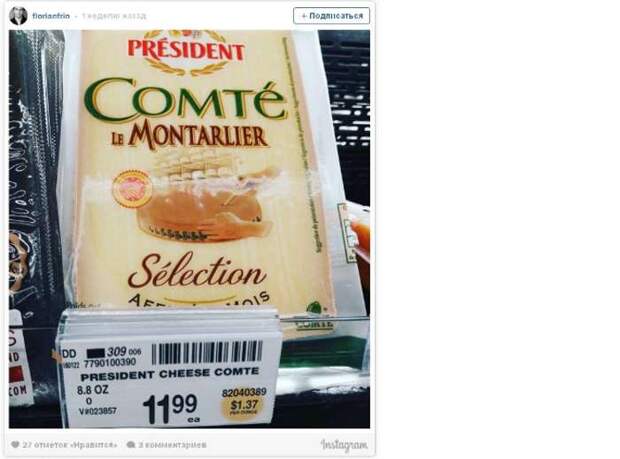The height and width of the screenshot is (459, 620).
Task: Click the round AOP seal on package
Action: tap(132, 188)
